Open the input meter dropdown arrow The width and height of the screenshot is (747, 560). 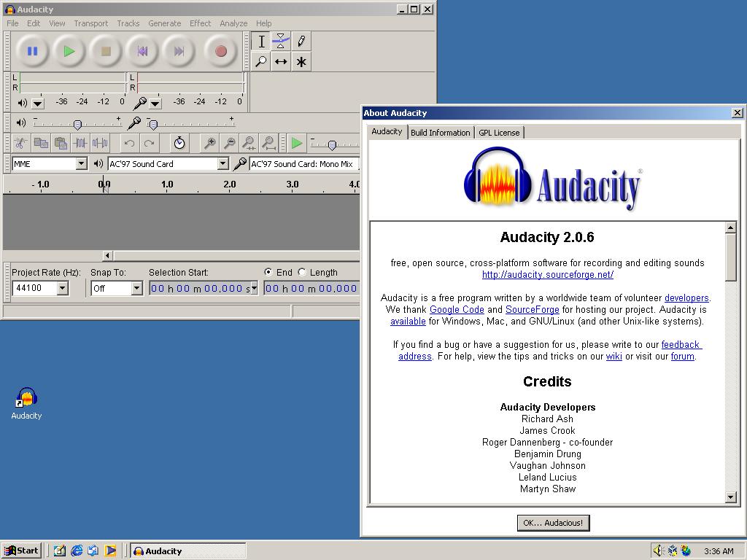(x=155, y=103)
